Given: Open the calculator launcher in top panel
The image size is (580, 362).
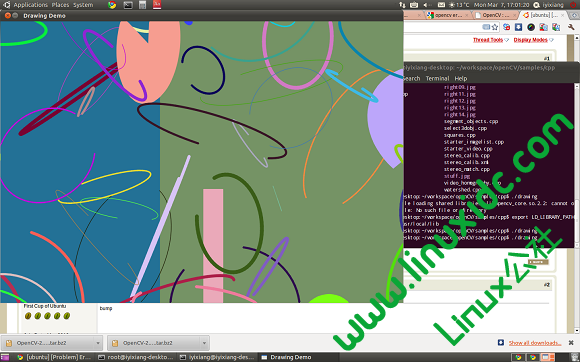Looking at the screenshot, I should (142, 5).
